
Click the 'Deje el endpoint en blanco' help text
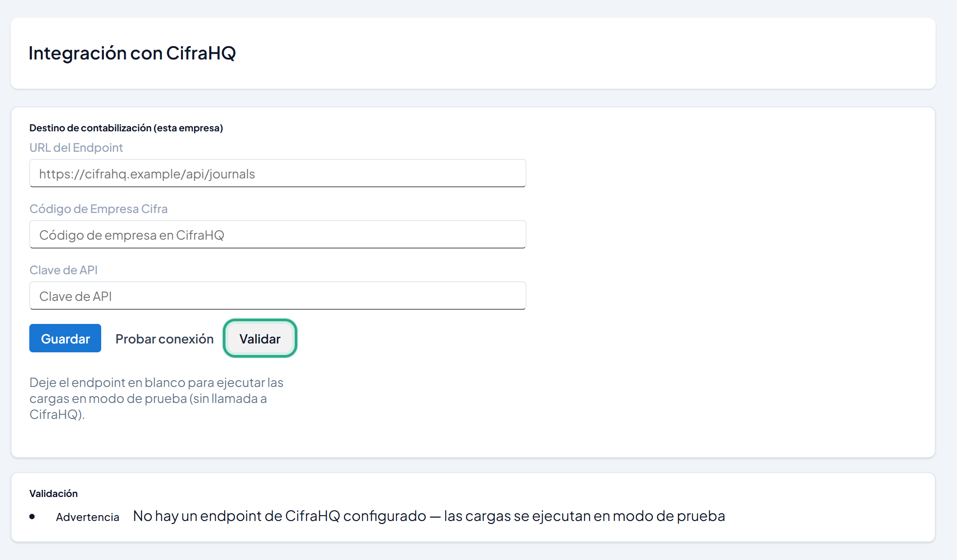(156, 398)
